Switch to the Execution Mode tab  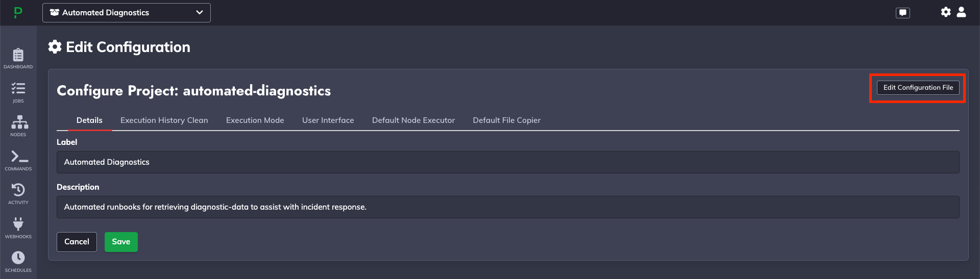pyautogui.click(x=255, y=120)
